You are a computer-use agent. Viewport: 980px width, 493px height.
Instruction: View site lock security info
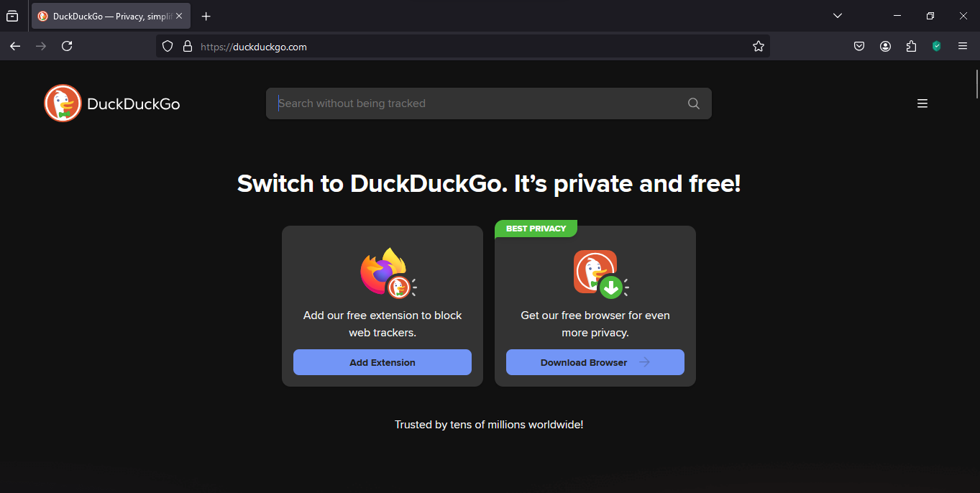coord(188,46)
